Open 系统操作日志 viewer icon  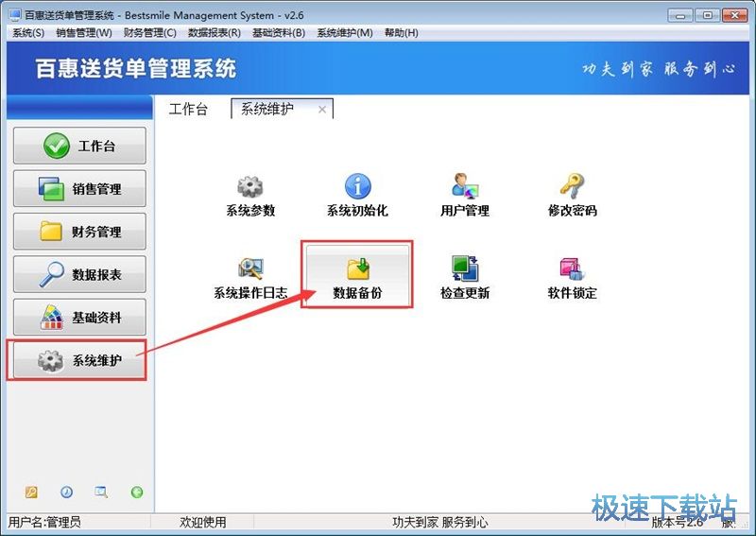250,268
